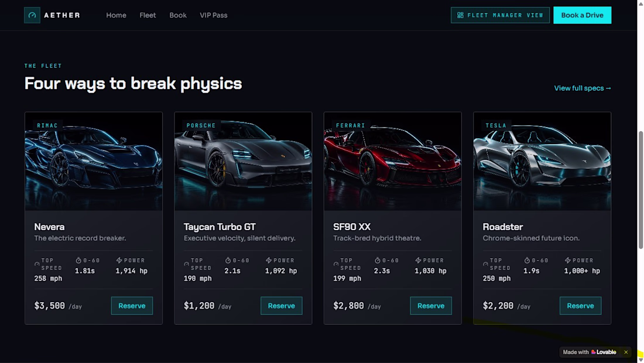Image resolution: width=644 pixels, height=363 pixels.
Task: Click the Nevera power lightning bolt icon
Action: point(119,261)
